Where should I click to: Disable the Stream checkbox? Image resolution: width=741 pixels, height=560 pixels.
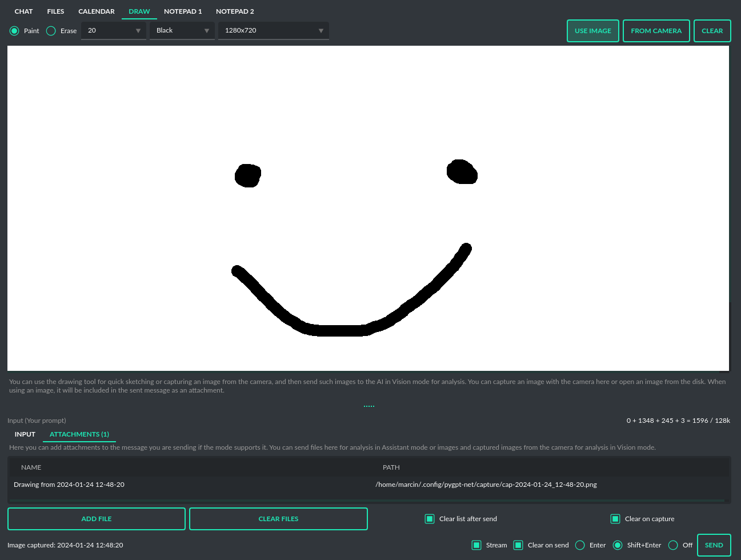[x=476, y=545]
